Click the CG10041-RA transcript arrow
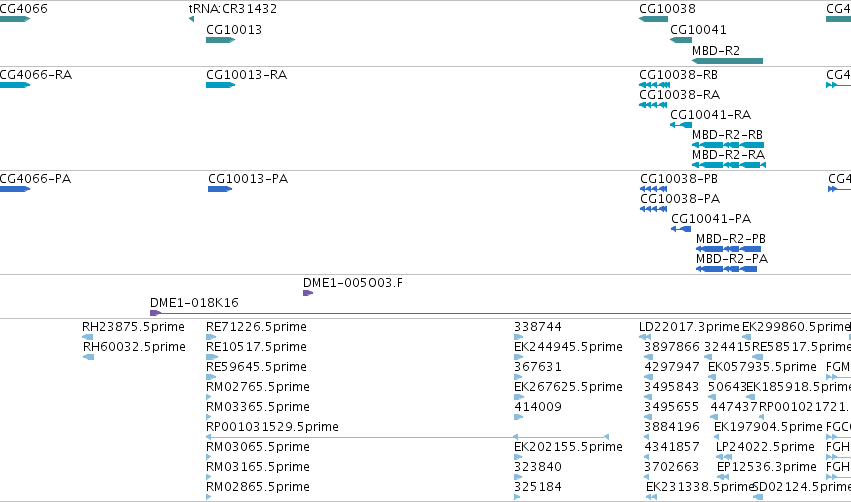851x502 pixels. pos(681,125)
